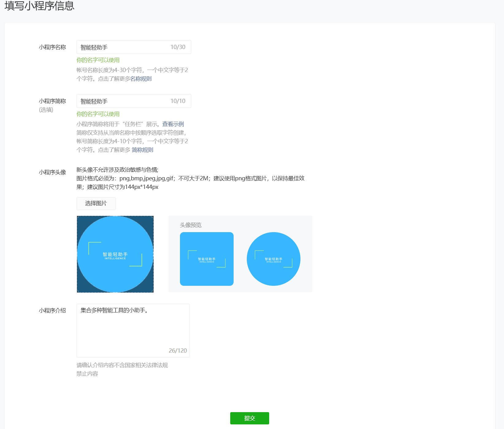Click the 小程序名称 label
Viewport: 504px width, 429px height.
(x=52, y=47)
